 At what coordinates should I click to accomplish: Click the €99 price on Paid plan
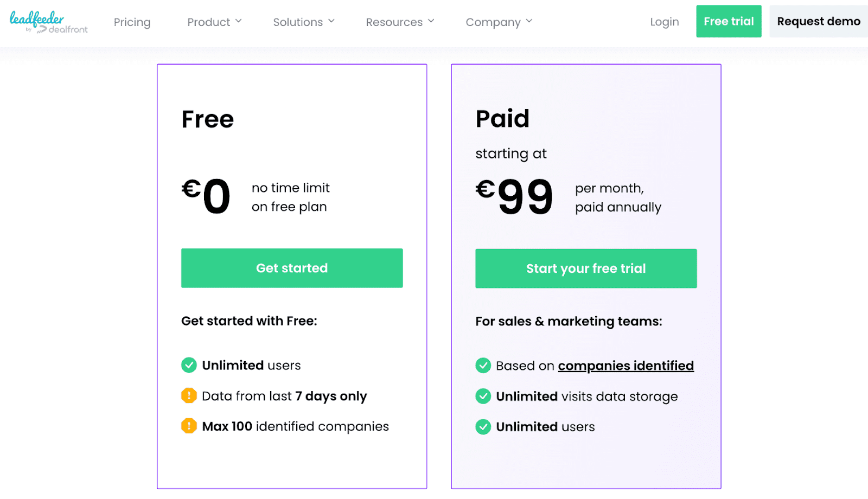(x=514, y=196)
